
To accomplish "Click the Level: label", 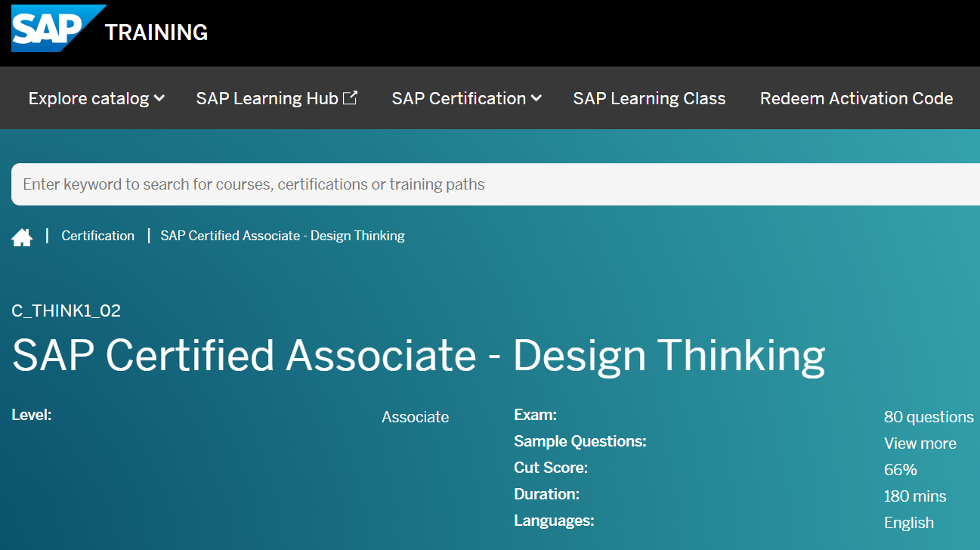I will pyautogui.click(x=32, y=415).
